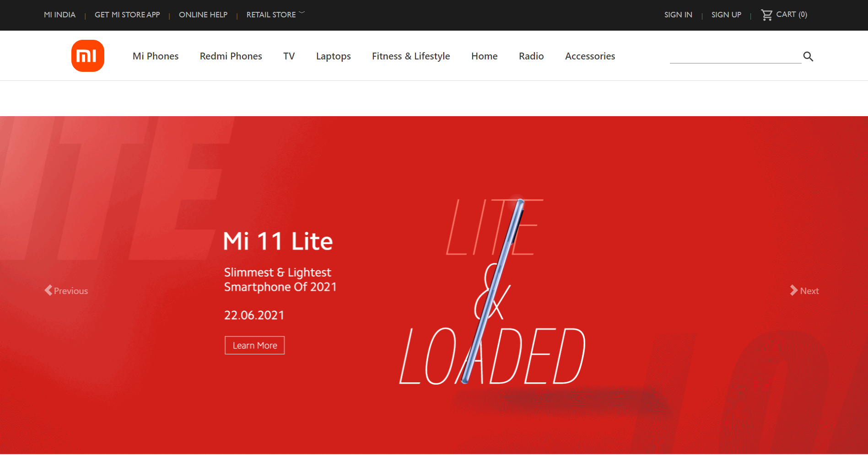Open Fitness & Lifestyle category
The height and width of the screenshot is (455, 868).
click(410, 56)
